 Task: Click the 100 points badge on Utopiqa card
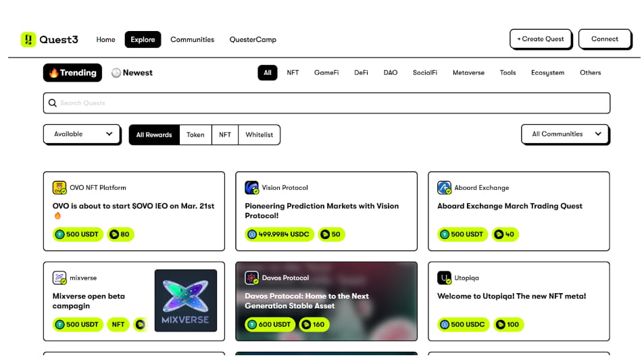(x=508, y=325)
